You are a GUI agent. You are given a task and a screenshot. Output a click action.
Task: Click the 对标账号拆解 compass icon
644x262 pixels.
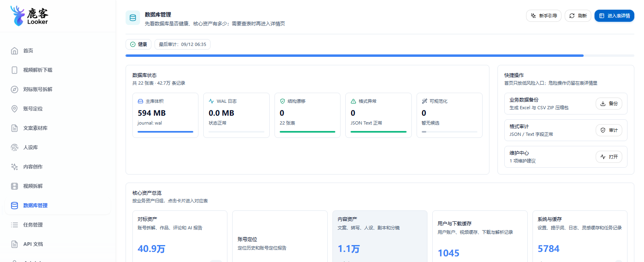14,89
